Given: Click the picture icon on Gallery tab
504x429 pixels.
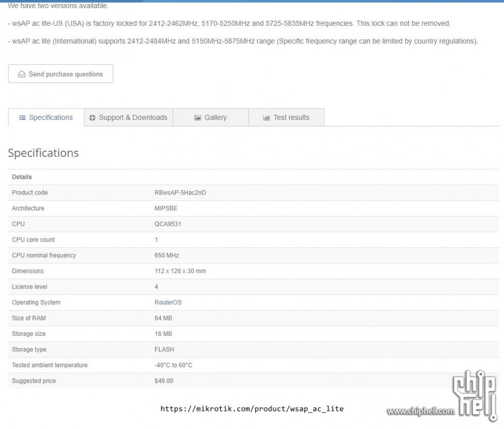Looking at the screenshot, I should (x=197, y=118).
